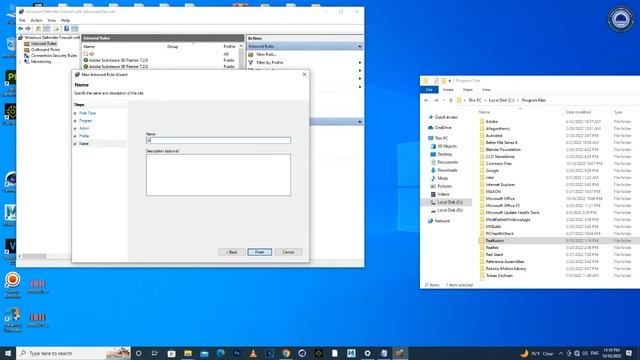Viewport: 640px width, 360px height.
Task: Open VLC media player from taskbar
Action: [253, 353]
